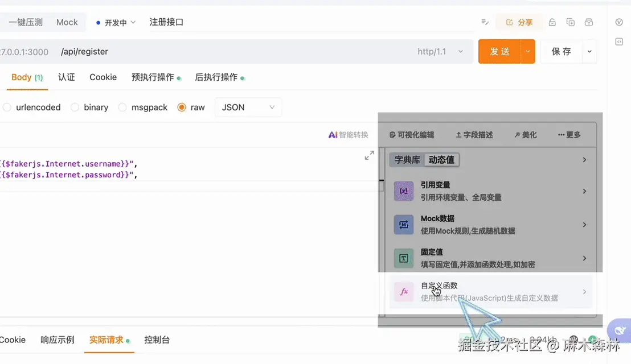This screenshot has width=631, height=364.
Task: Click the purple variable reference icon
Action: pyautogui.click(x=404, y=191)
